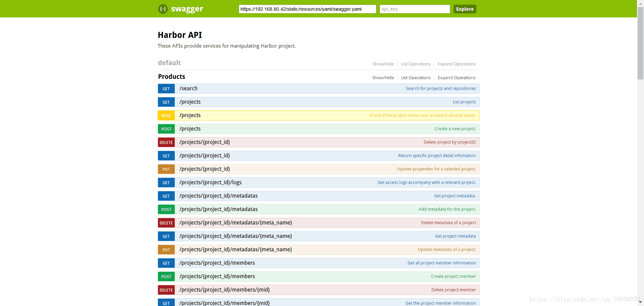Viewport: 644px width, 306px height.
Task: Click GET badge for /projects/{project_id}/members
Action: tap(166, 263)
